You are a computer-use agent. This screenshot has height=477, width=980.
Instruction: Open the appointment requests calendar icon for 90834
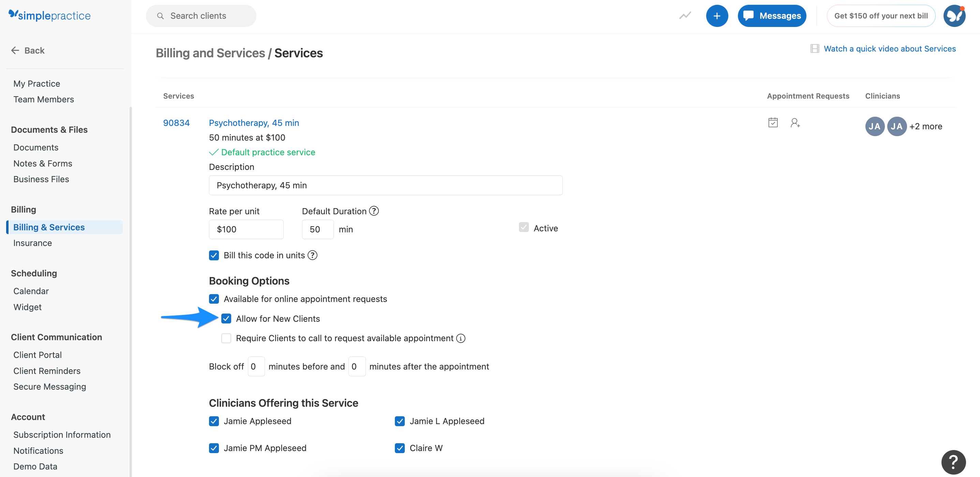click(x=773, y=122)
